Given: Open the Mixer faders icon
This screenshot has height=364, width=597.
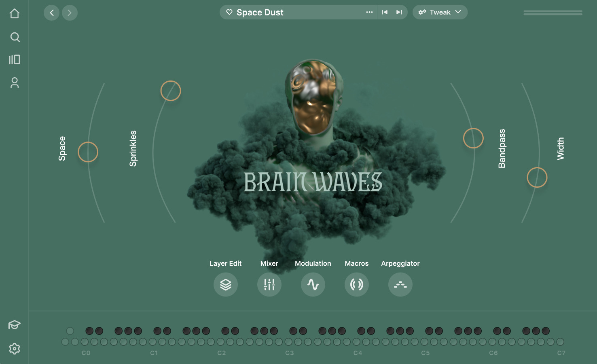Looking at the screenshot, I should point(269,284).
